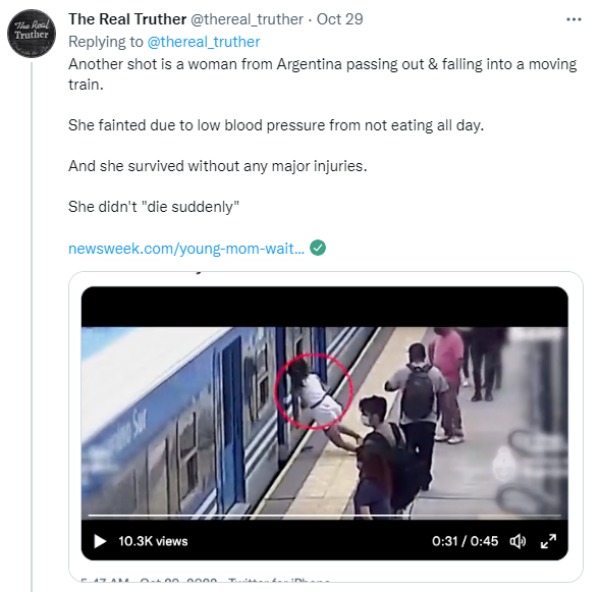Image resolution: width=600 pixels, height=592 pixels.
Task: Open the tweet's three-dot more options menu
Action: pyautogui.click(x=573, y=19)
